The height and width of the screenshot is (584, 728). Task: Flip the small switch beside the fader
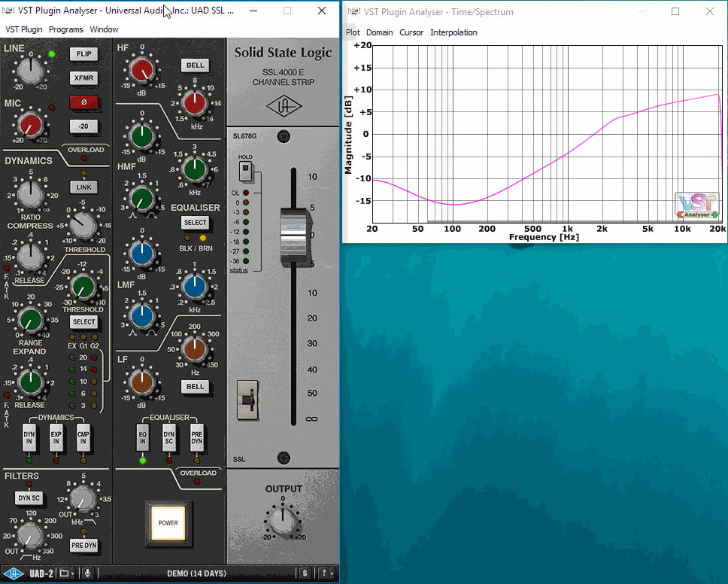pyautogui.click(x=247, y=399)
